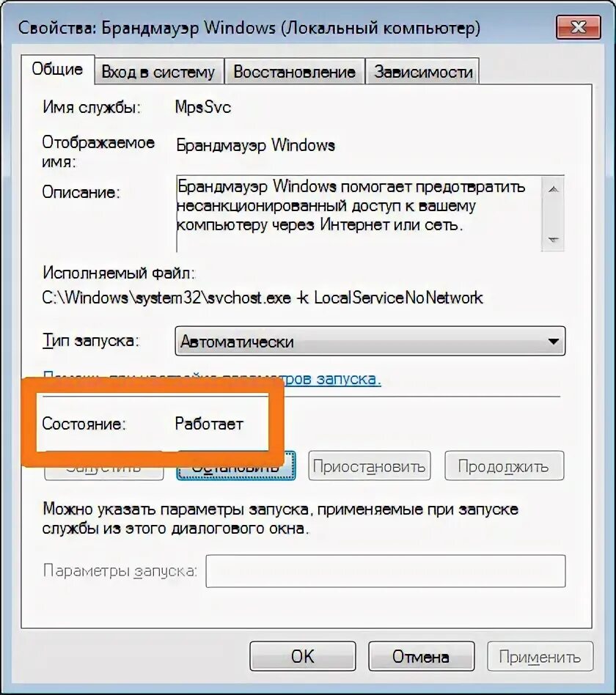Image resolution: width=616 pixels, height=695 pixels.
Task: Click the dropdown arrow next to Автоматически
Action: click(553, 342)
